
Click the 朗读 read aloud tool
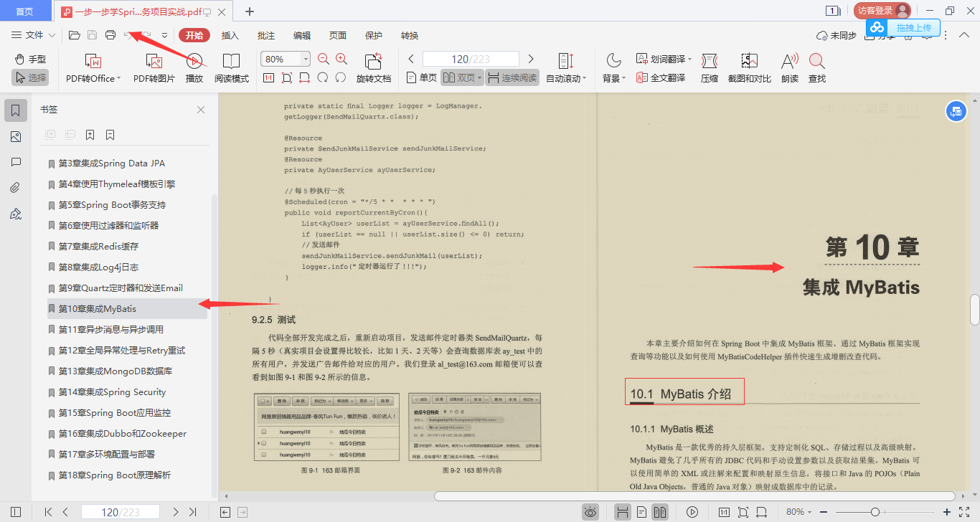click(x=790, y=69)
